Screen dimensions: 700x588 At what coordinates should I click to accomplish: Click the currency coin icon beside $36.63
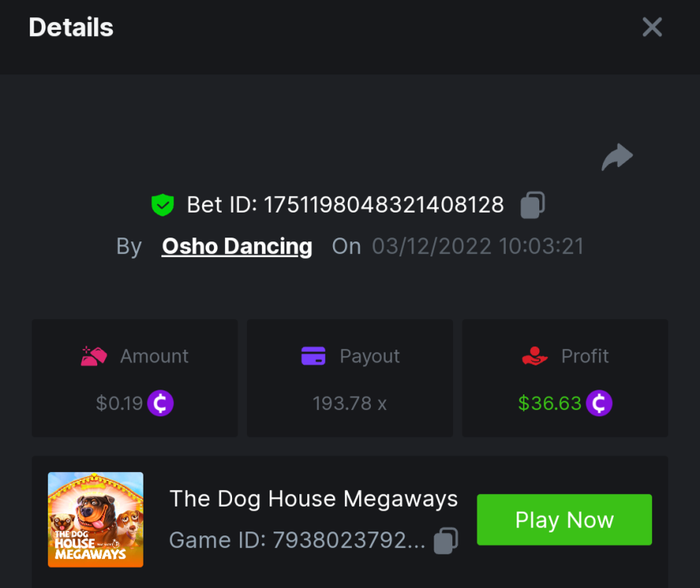[599, 403]
